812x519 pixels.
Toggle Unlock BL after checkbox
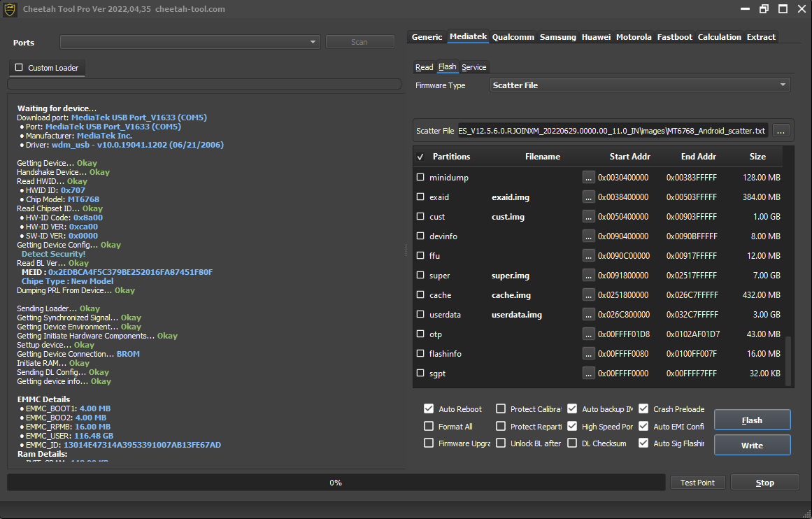[501, 443]
